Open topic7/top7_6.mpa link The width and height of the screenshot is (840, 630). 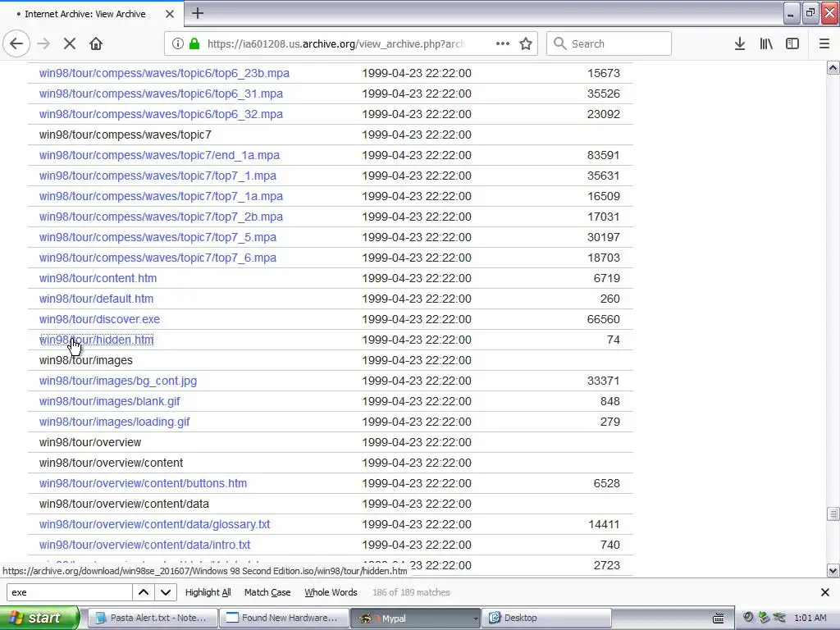157,258
